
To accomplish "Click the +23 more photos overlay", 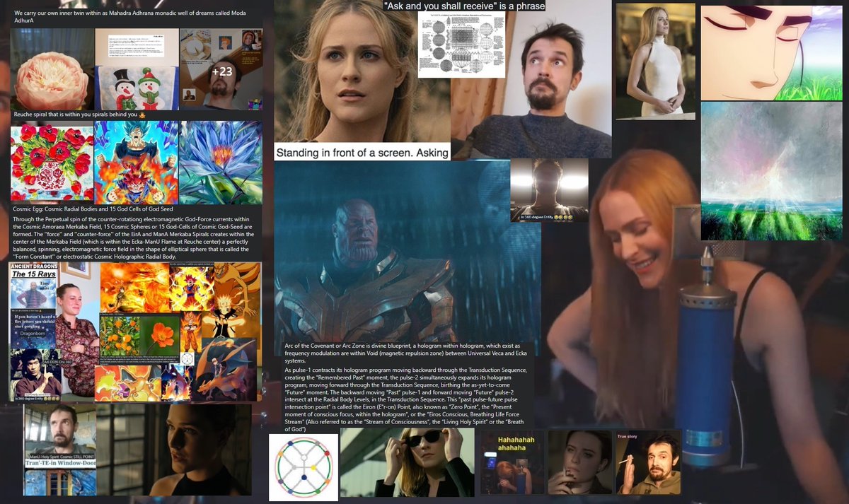I will pyautogui.click(x=221, y=69).
